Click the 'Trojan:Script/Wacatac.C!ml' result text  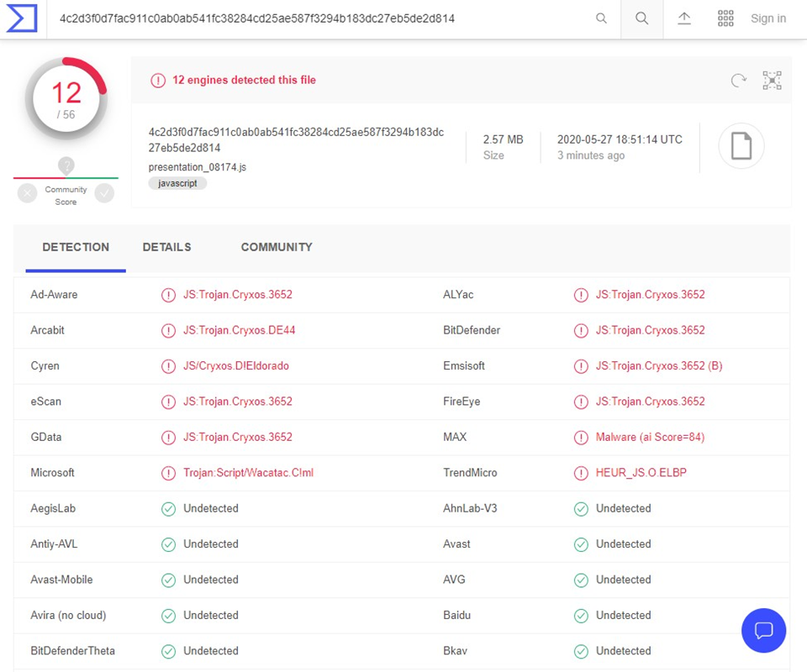click(249, 473)
